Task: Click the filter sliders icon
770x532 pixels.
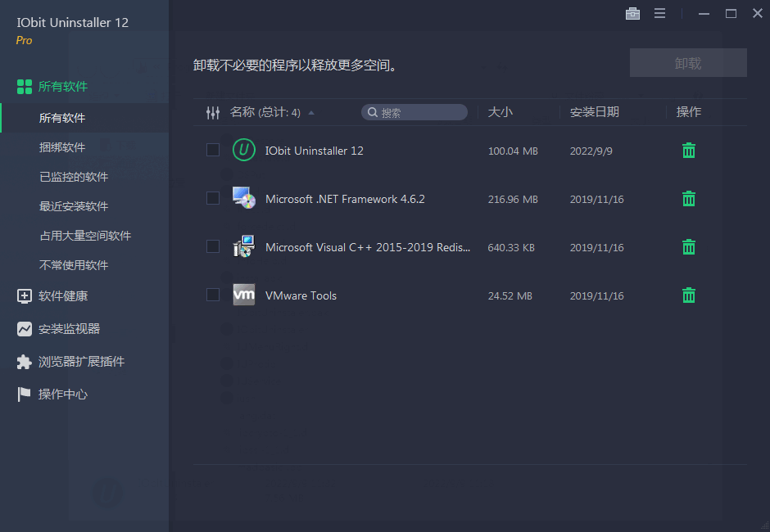Action: (x=213, y=113)
